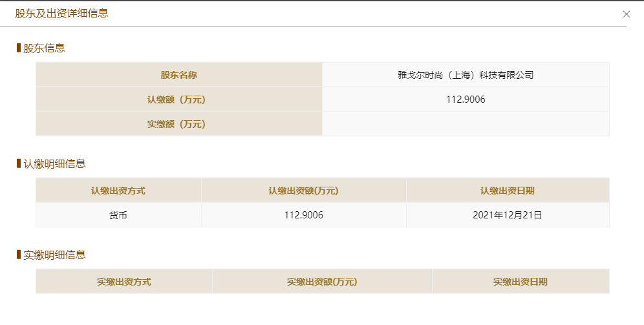Click the 实缴出资方式 column header

(x=124, y=282)
